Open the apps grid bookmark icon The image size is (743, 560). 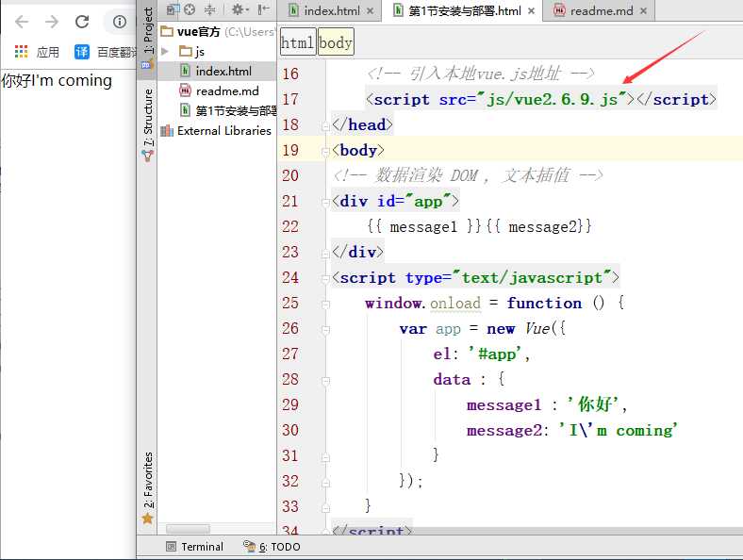tap(22, 52)
